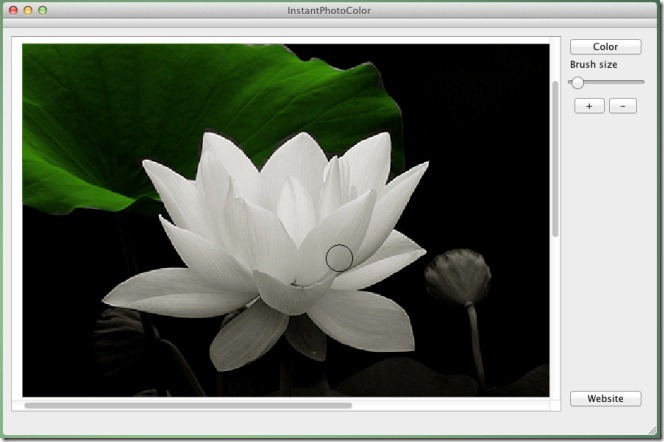Close the InstantPhotoColor window
This screenshot has width=664, height=442.
click(x=13, y=11)
